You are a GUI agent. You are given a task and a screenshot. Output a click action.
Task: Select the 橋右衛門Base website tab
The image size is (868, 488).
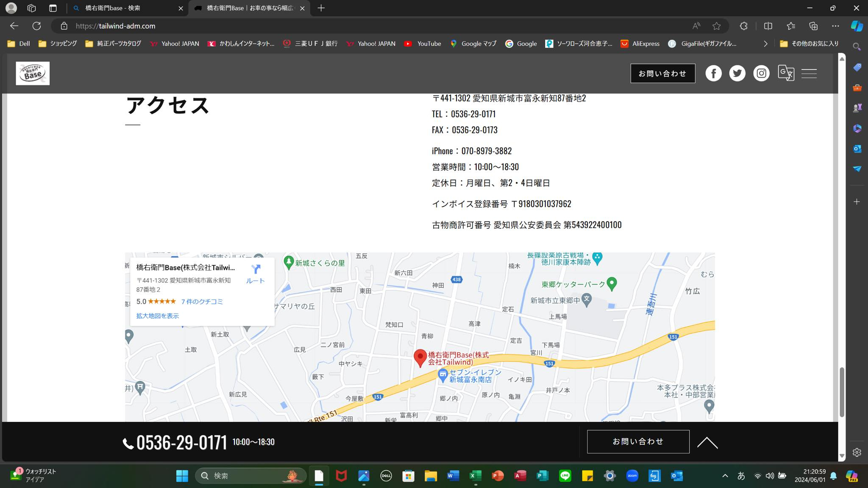249,8
